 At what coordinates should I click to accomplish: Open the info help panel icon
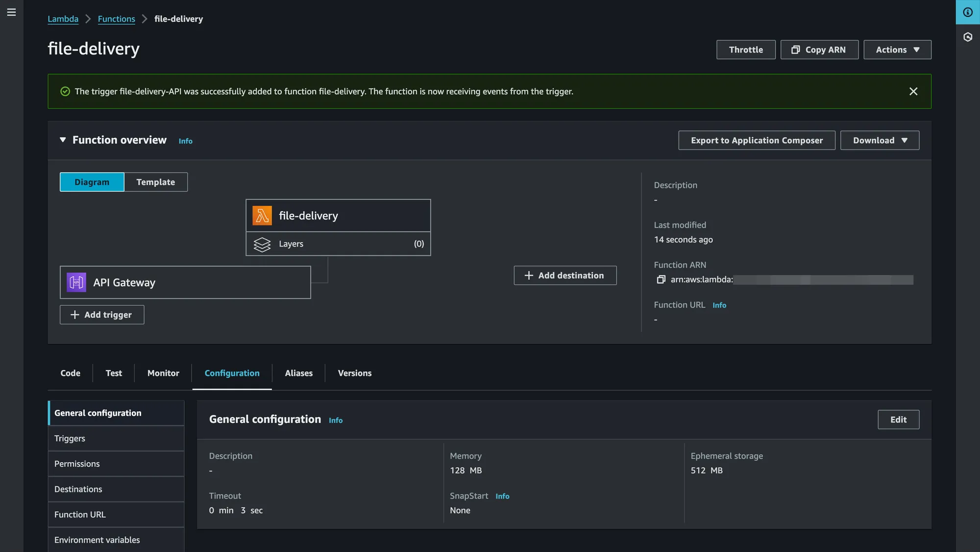click(968, 12)
